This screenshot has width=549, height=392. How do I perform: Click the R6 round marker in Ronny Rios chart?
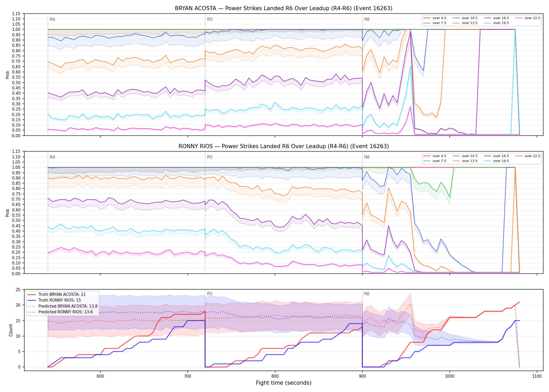367,157
